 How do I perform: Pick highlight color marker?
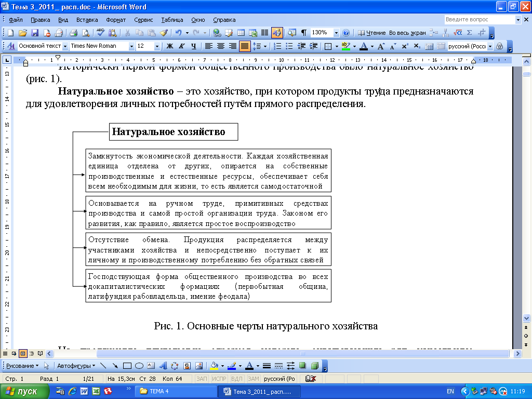click(345, 46)
